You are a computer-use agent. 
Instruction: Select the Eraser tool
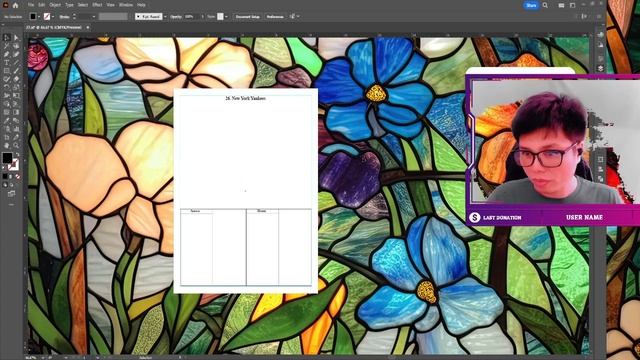16,79
